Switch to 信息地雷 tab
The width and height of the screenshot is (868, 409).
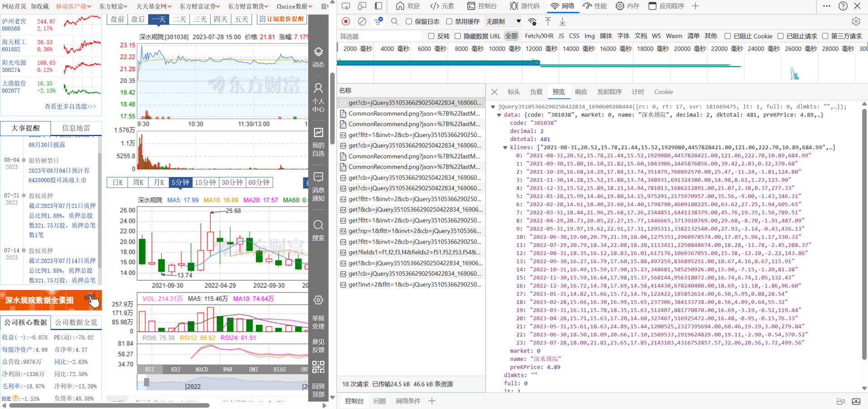pyautogui.click(x=76, y=128)
